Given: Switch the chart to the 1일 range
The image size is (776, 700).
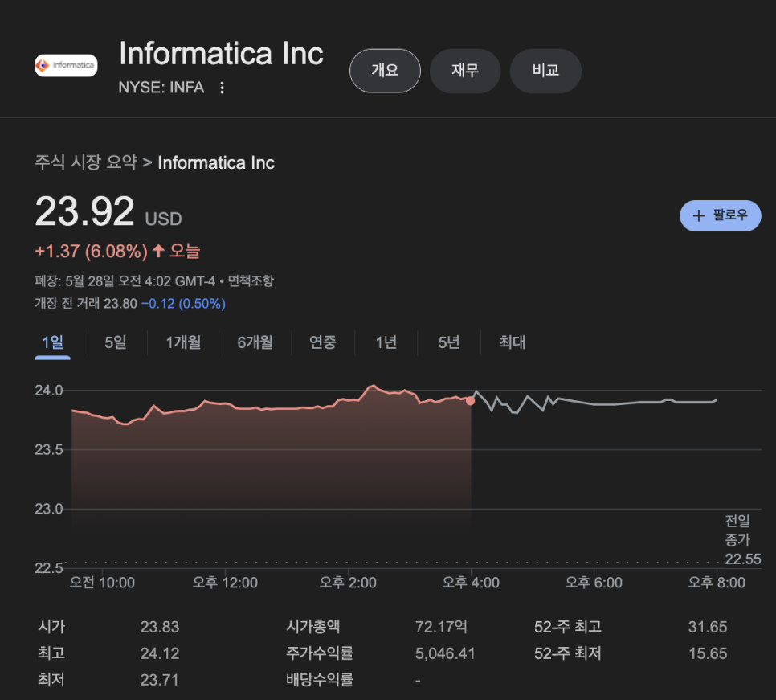Looking at the screenshot, I should pyautogui.click(x=52, y=342).
